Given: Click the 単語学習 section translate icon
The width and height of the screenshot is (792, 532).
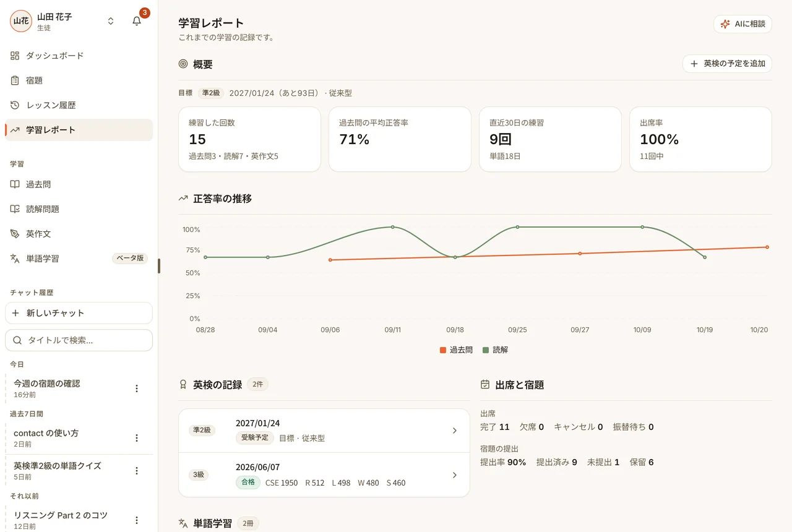Looking at the screenshot, I should coord(183,523).
